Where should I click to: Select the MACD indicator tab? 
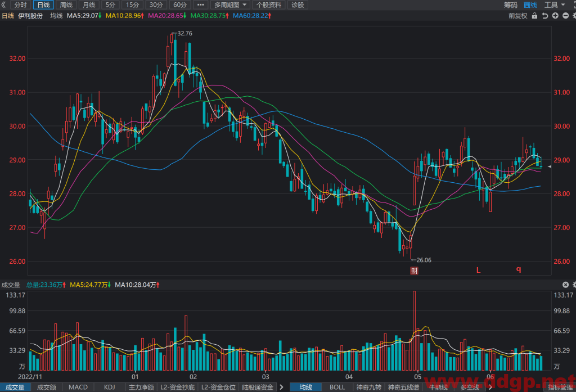click(x=78, y=387)
